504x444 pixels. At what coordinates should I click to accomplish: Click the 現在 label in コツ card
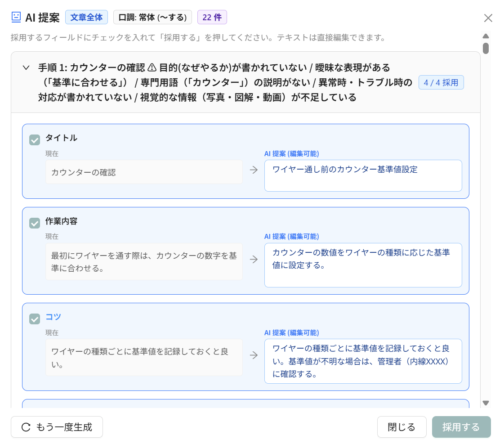[52, 333]
